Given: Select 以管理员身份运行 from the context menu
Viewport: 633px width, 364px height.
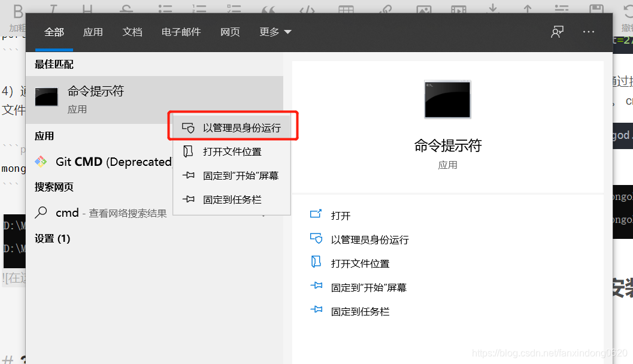Looking at the screenshot, I should tap(240, 125).
